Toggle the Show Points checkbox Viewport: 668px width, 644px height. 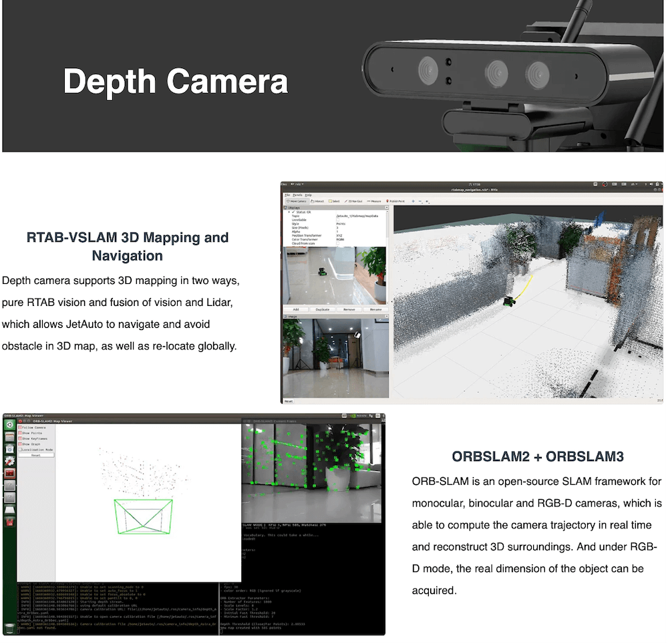20,433
